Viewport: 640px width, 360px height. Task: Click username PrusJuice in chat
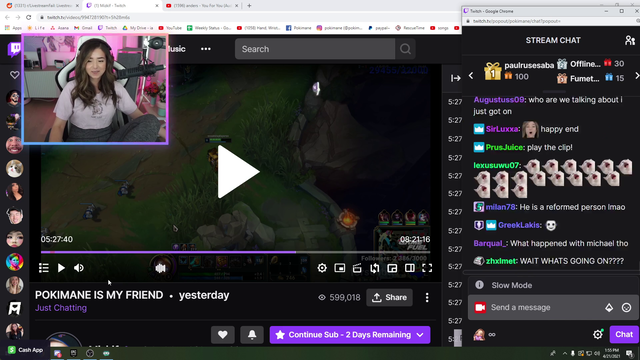504,147
